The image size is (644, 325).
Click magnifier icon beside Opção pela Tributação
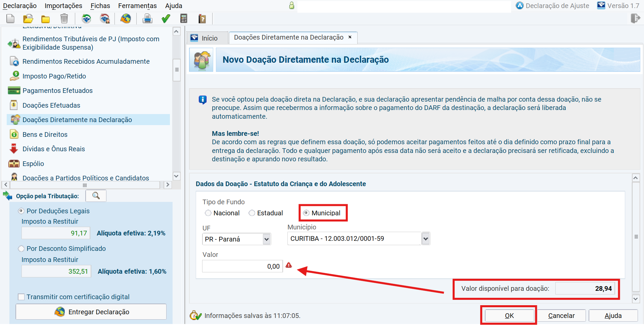click(x=96, y=196)
